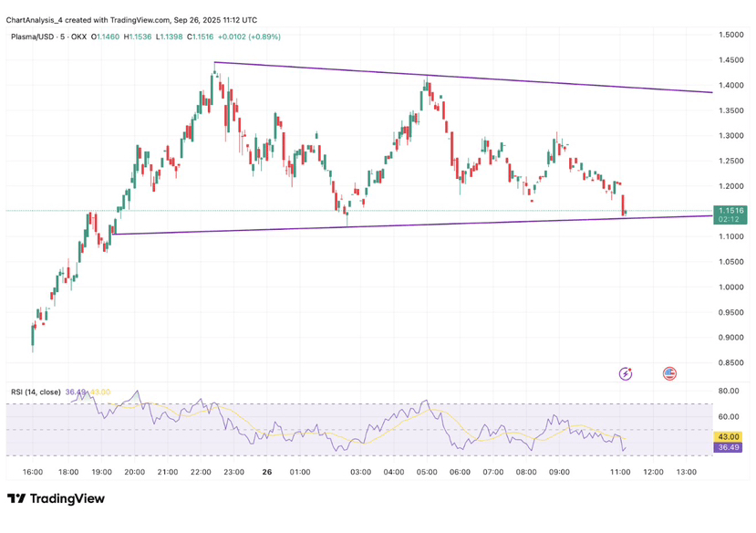Click the 80.00 RSI scale label
Screen dimensions: 756x533
click(x=729, y=392)
